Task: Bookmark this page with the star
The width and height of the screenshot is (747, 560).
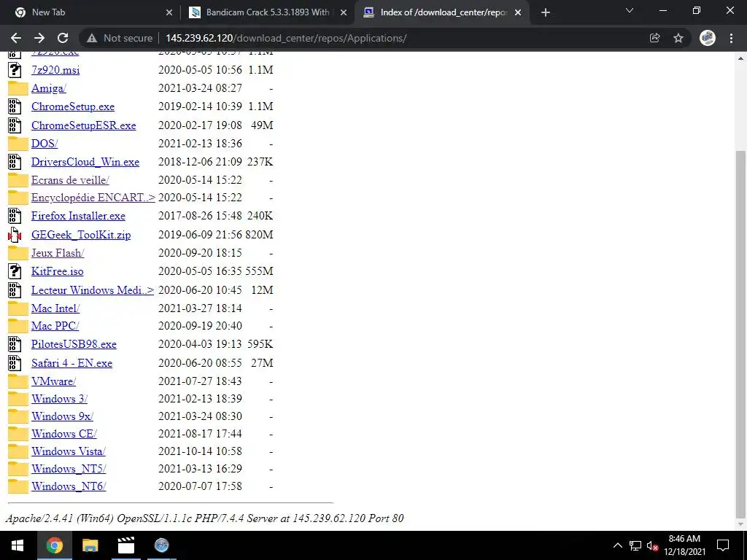Action: pyautogui.click(x=678, y=38)
